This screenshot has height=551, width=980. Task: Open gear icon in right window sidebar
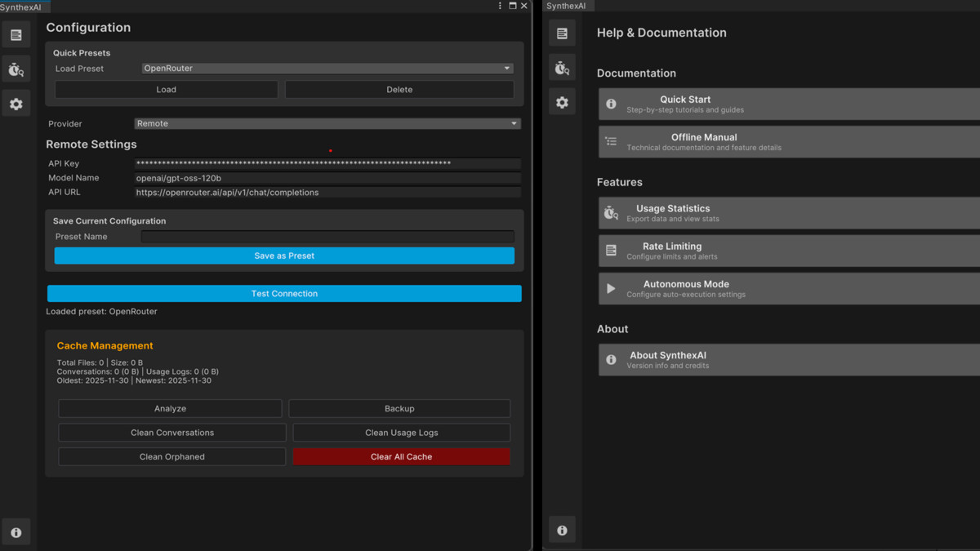[562, 102]
